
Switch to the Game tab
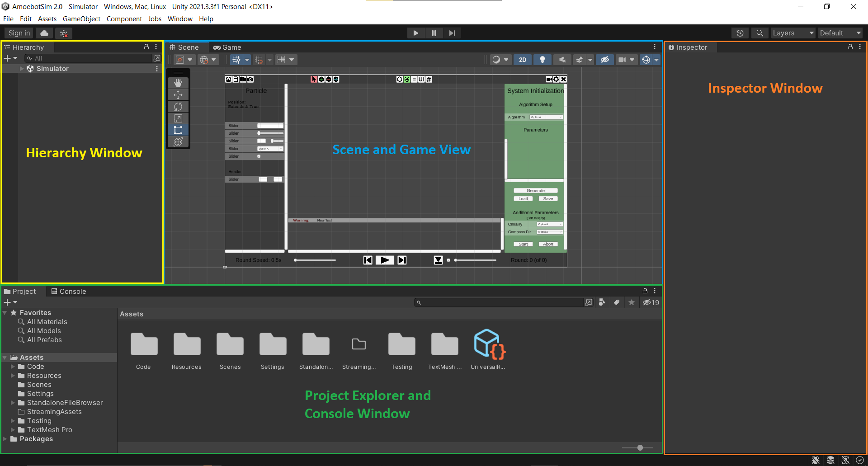point(227,47)
